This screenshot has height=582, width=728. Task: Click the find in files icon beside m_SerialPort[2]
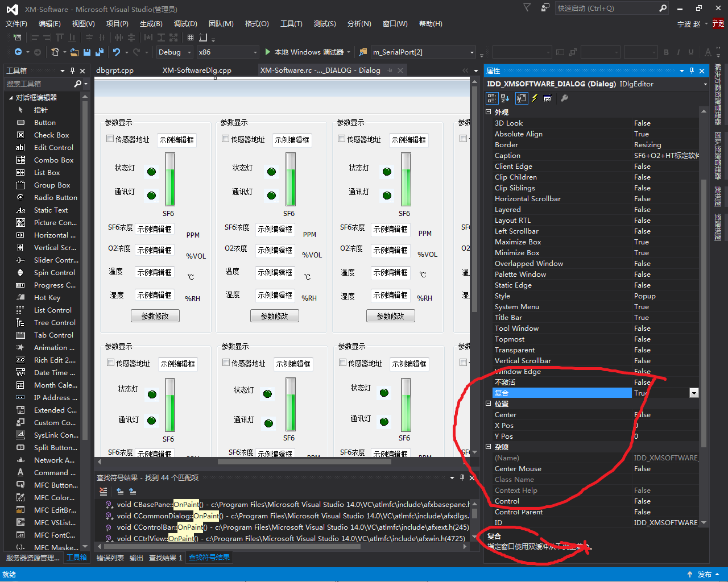point(363,52)
